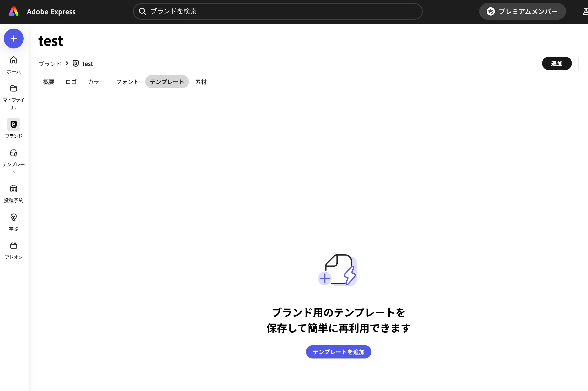
Task: Switch to the 概要 tab
Action: [49, 82]
